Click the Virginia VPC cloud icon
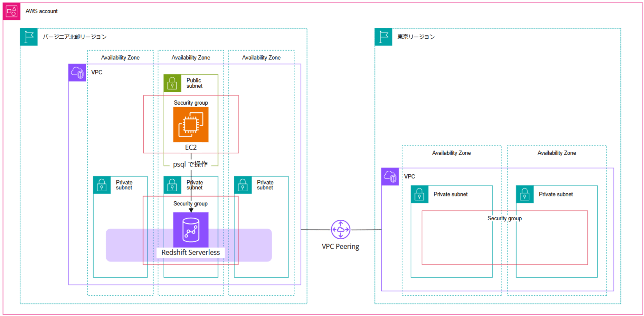The width and height of the screenshot is (644, 316). pos(77,72)
